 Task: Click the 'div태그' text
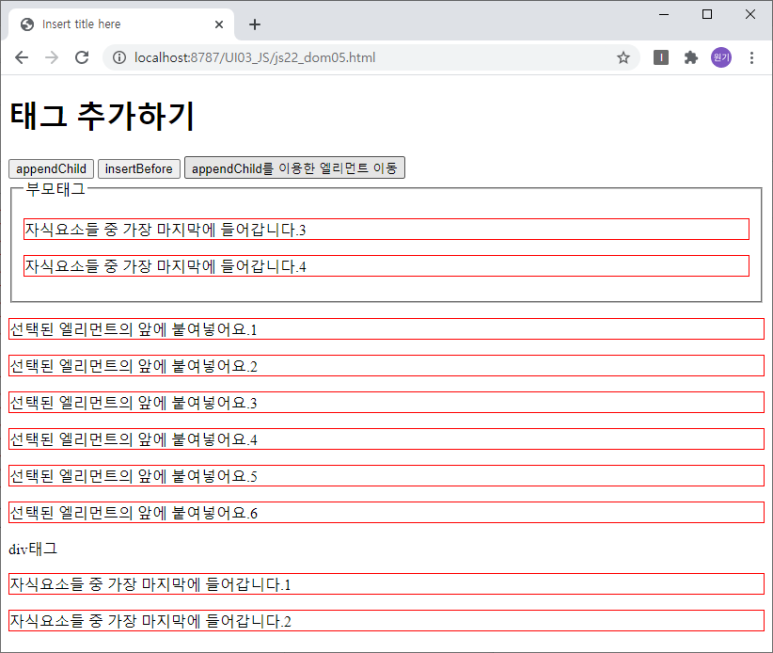33,549
